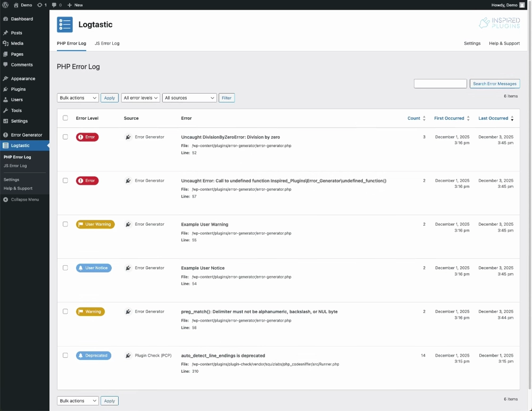Toggle the select-all checkbox in table header
Image resolution: width=532 pixels, height=411 pixels.
tap(65, 118)
